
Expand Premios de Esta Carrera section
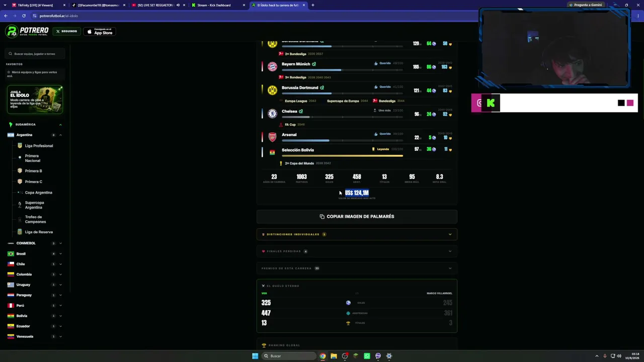click(x=357, y=268)
